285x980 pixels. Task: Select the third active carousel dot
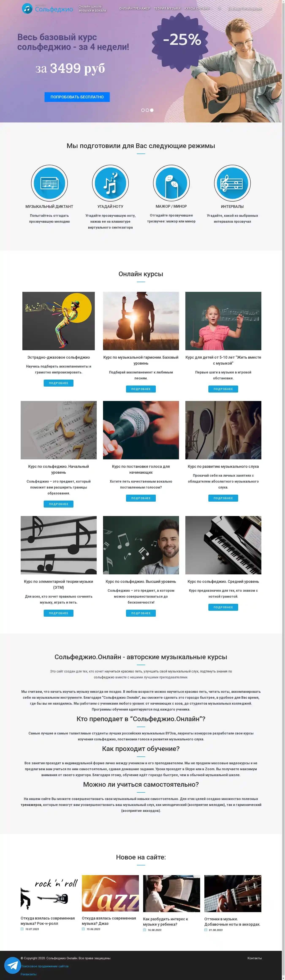click(152, 110)
